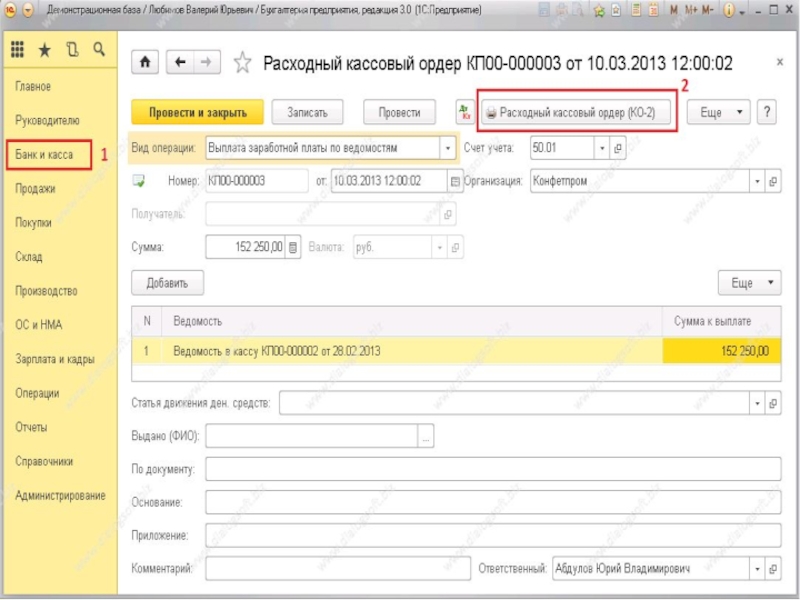Image resolution: width=800 pixels, height=600 pixels.
Task: Click the Добавить button above the table
Action: [167, 283]
